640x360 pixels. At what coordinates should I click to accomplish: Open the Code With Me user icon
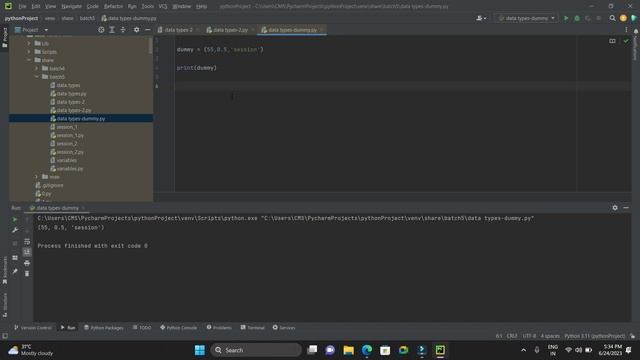481,18
